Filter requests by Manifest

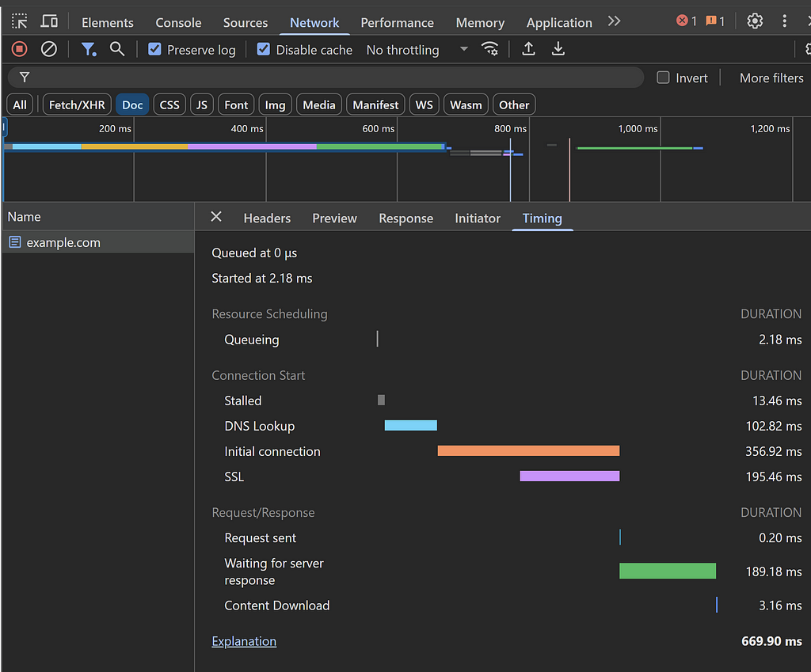[375, 105]
